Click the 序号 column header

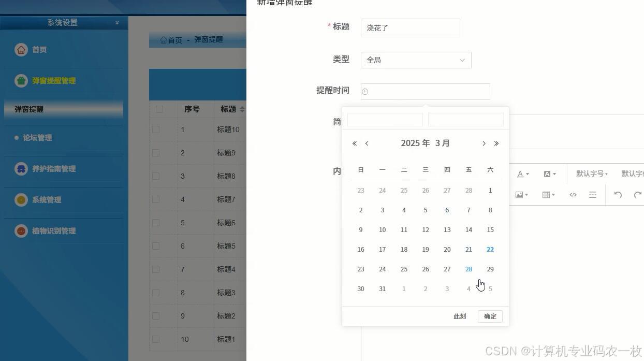[x=192, y=109]
